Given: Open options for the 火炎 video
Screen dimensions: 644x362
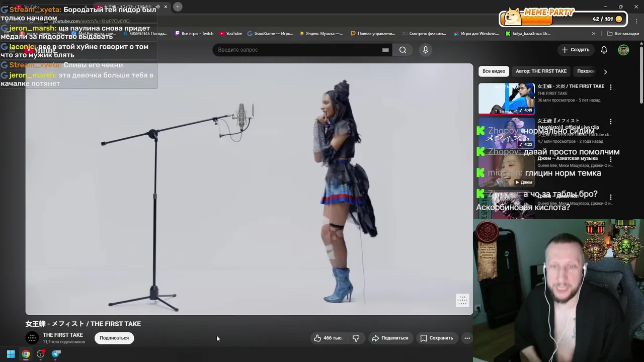Looking at the screenshot, I should 611,87.
